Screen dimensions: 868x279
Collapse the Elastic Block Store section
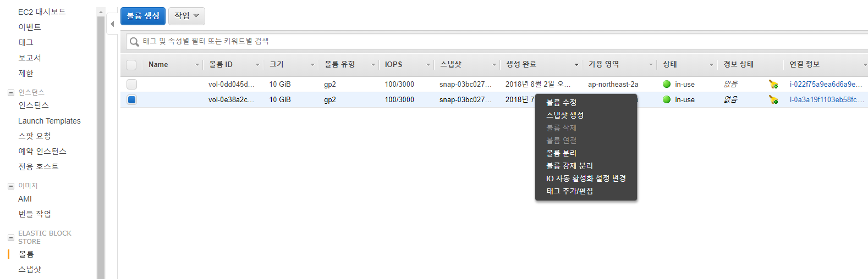click(10, 237)
